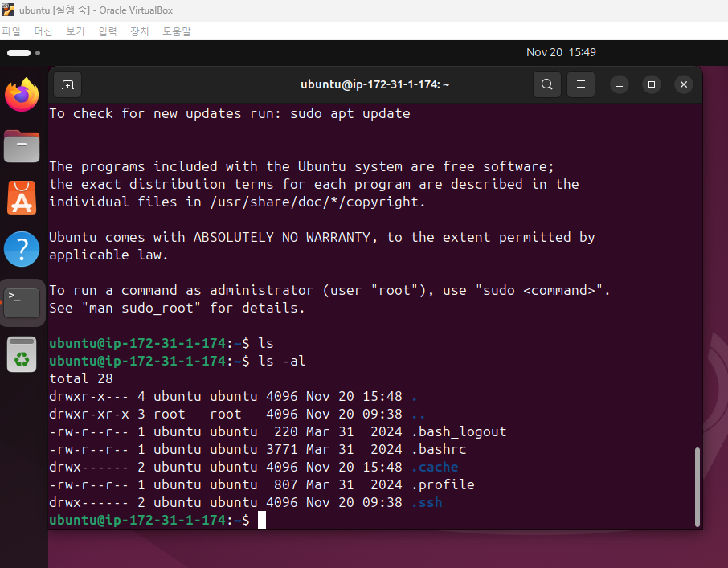The height and width of the screenshot is (568, 728).
Task: Click the .cache directory name
Action: [x=435, y=467]
